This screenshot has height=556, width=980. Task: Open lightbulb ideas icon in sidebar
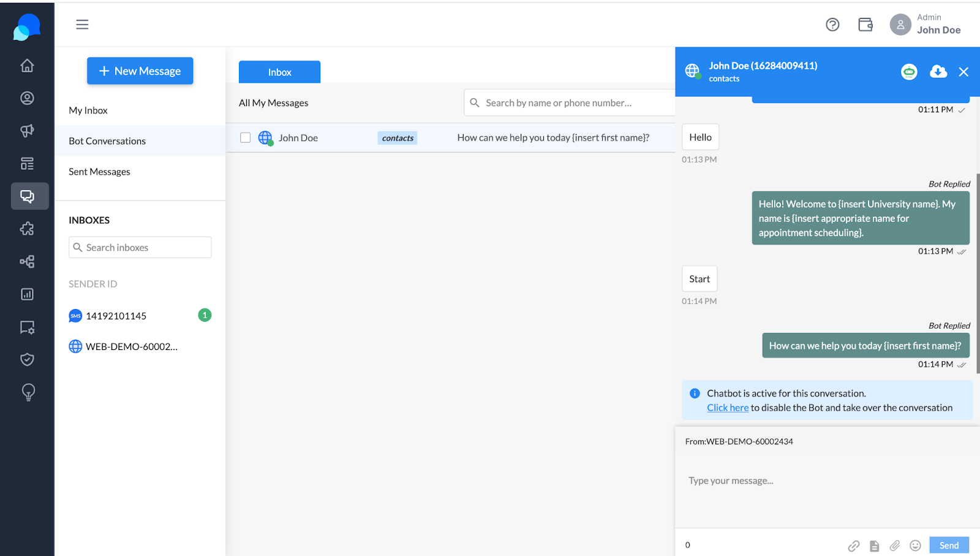pos(28,392)
